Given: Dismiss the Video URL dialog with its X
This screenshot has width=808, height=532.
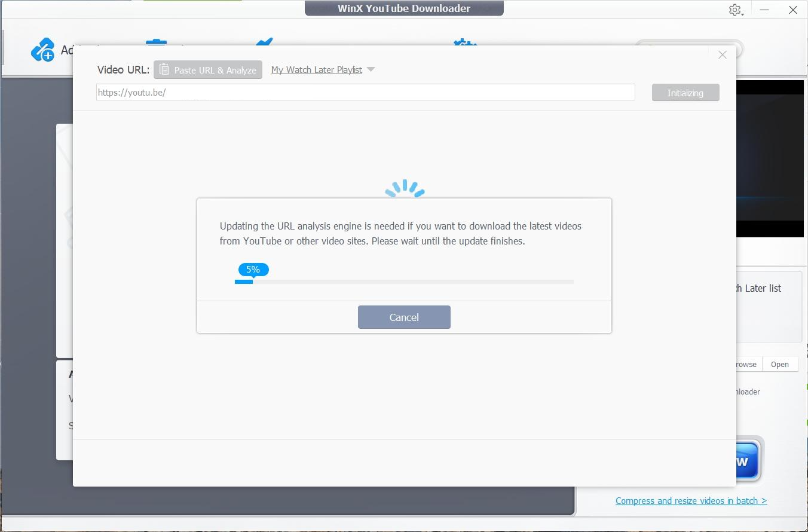Looking at the screenshot, I should (x=722, y=54).
